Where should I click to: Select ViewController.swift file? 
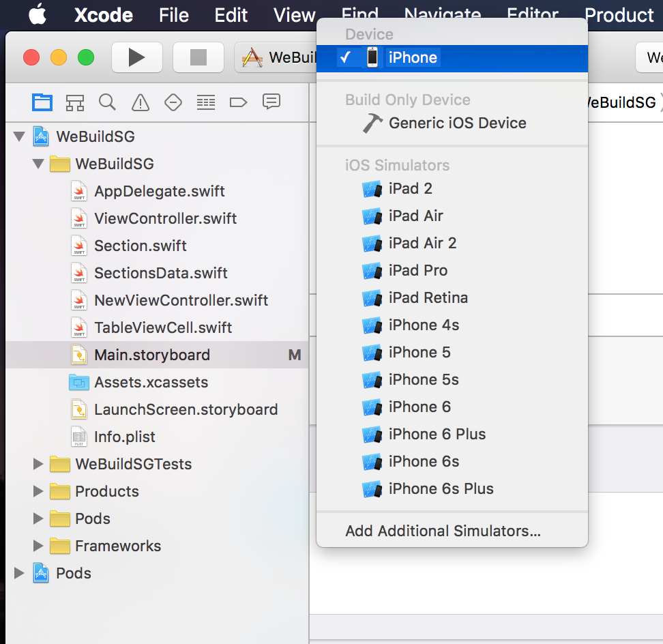tap(157, 218)
